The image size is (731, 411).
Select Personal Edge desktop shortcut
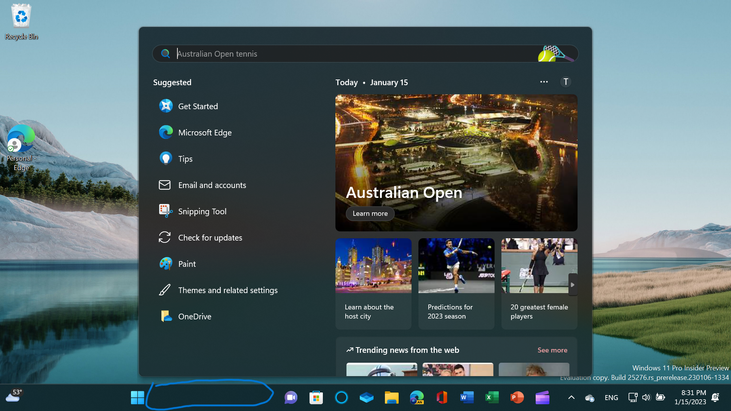(21, 147)
